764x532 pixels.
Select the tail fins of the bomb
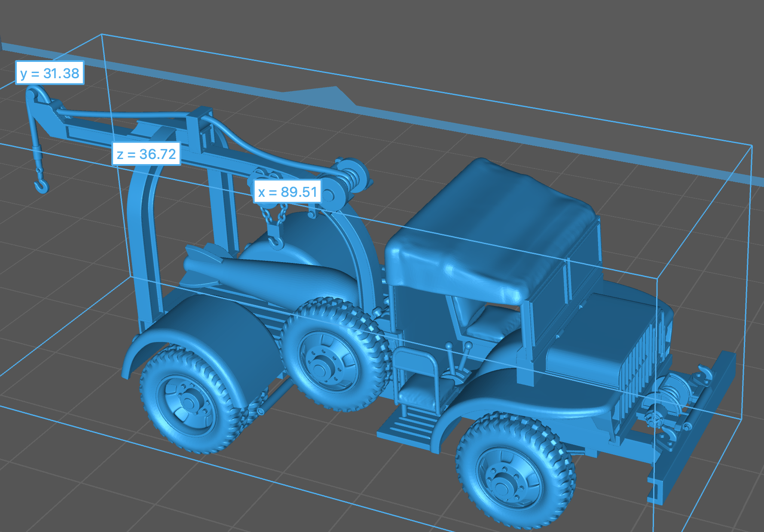point(202,260)
